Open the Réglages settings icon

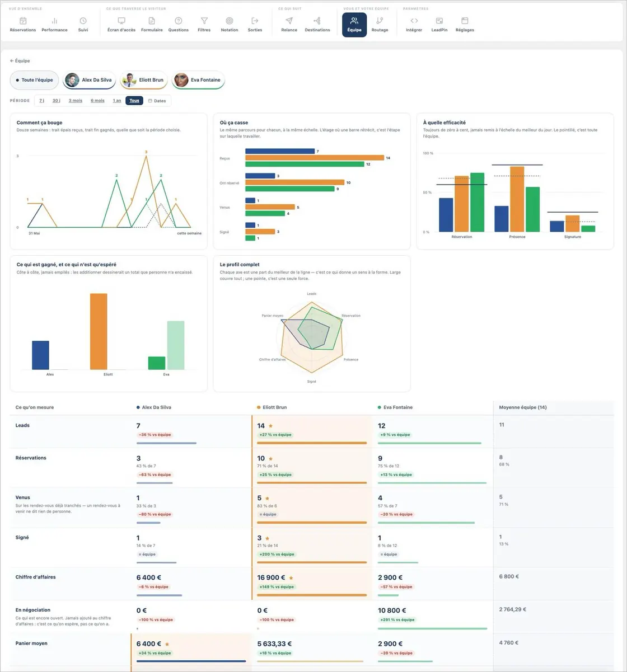(465, 21)
